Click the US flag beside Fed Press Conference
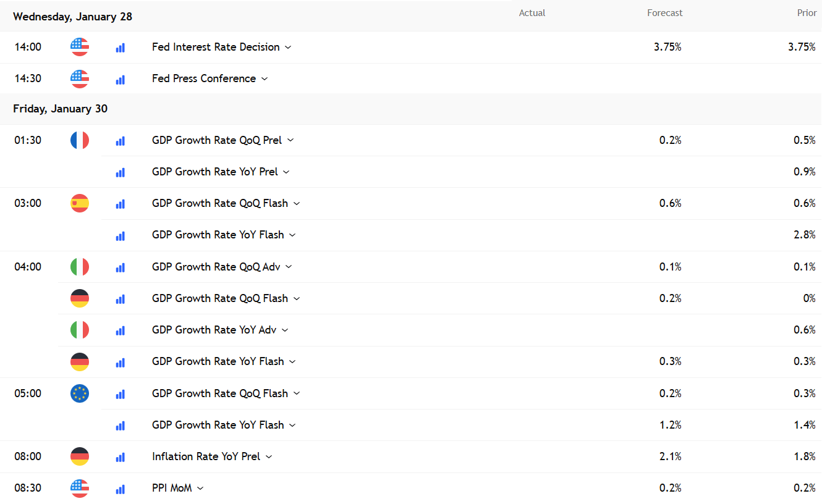 [80, 78]
